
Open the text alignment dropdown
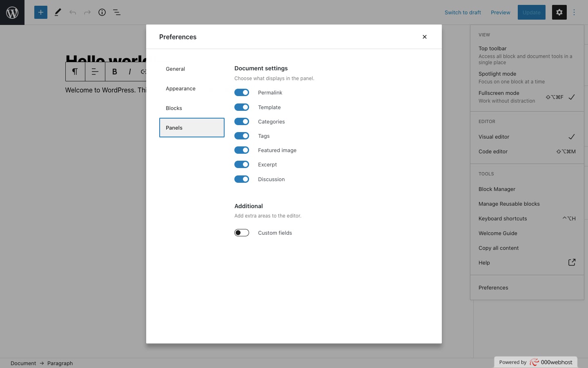(95, 72)
